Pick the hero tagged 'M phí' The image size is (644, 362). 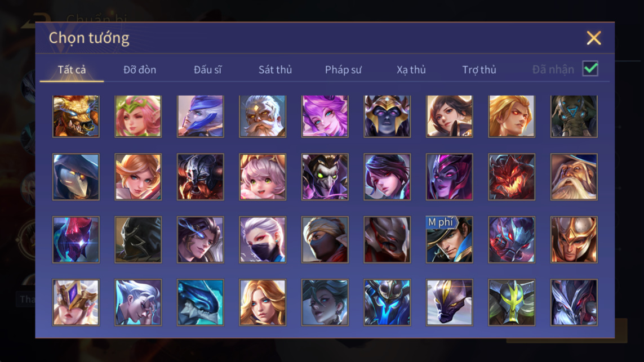(x=449, y=240)
